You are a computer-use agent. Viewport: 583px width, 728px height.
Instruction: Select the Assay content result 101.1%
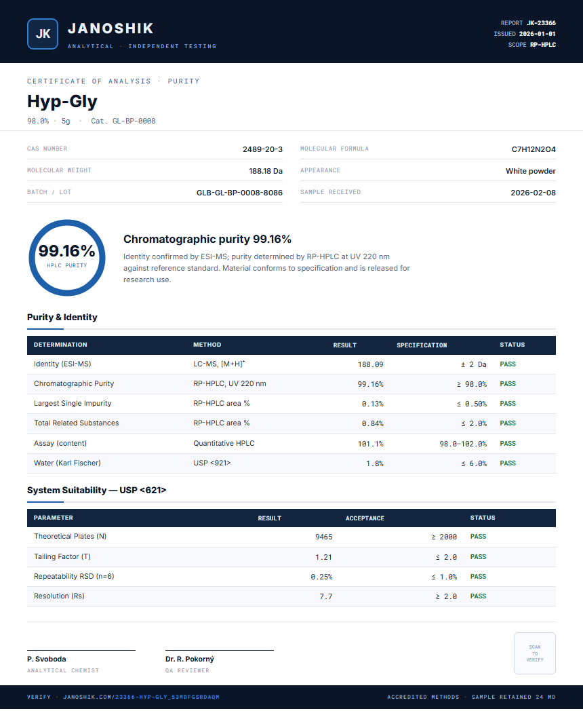371,444
